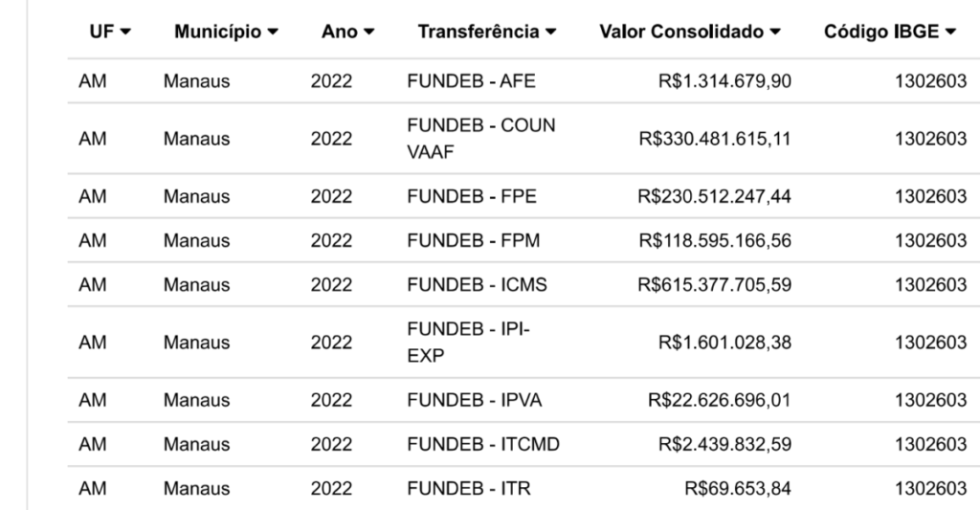Click the FUNDEB - COUN VAAF cell

coord(480,139)
